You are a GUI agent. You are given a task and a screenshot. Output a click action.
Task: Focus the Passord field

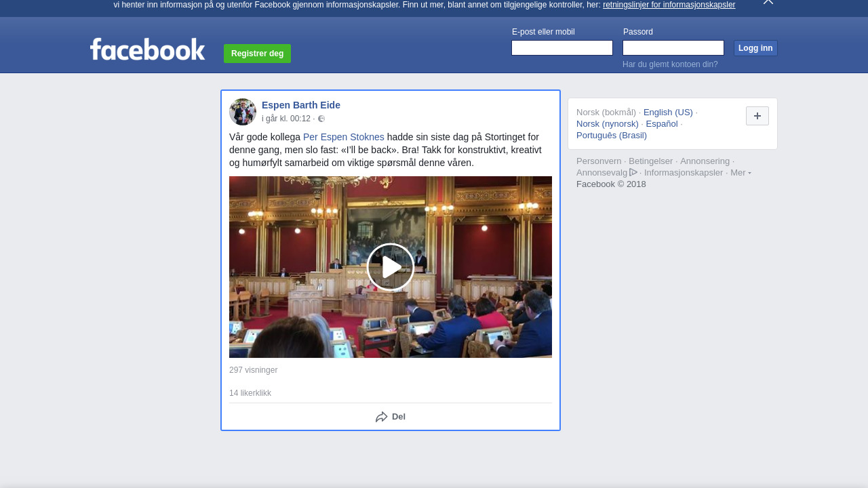pyautogui.click(x=673, y=47)
